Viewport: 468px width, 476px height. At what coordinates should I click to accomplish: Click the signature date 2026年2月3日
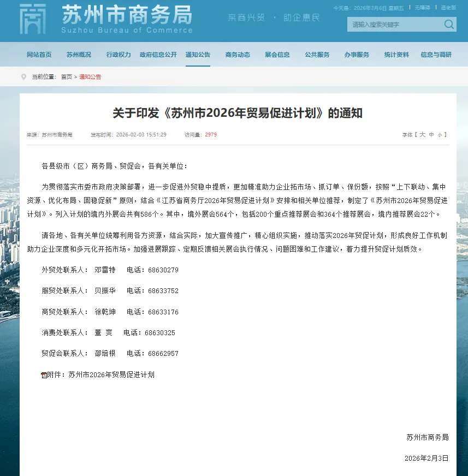tap(426, 459)
